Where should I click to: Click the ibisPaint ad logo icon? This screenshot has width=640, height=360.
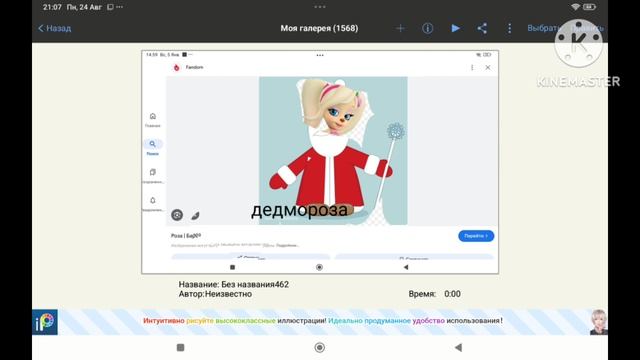point(45,322)
